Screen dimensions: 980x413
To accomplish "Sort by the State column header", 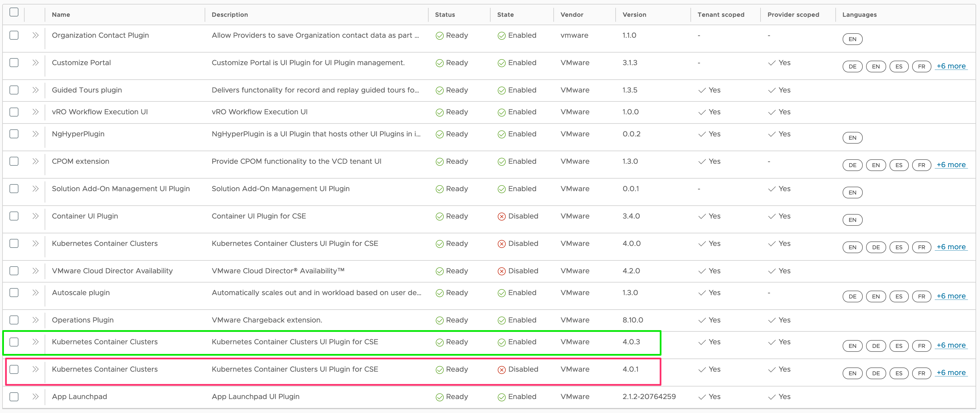I will 505,15.
